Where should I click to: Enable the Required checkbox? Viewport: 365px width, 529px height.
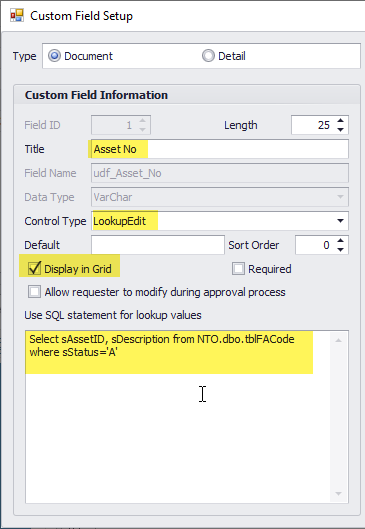click(x=238, y=269)
